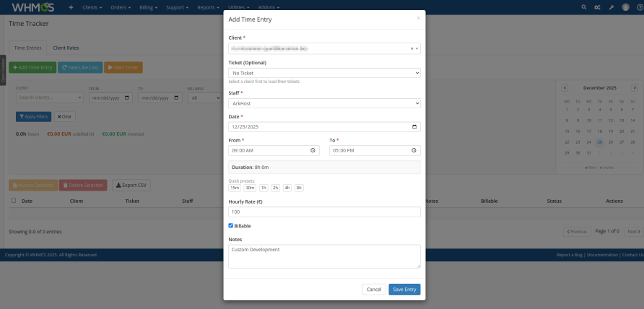Screen dimensions: 644x309
Task: Open the Support menu in navigation bar
Action: (178, 7)
